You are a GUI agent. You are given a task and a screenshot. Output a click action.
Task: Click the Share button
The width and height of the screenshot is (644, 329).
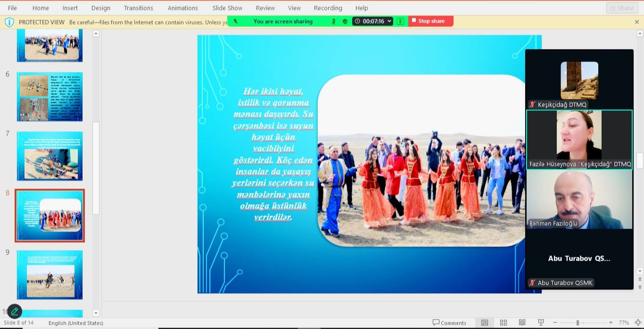(622, 8)
